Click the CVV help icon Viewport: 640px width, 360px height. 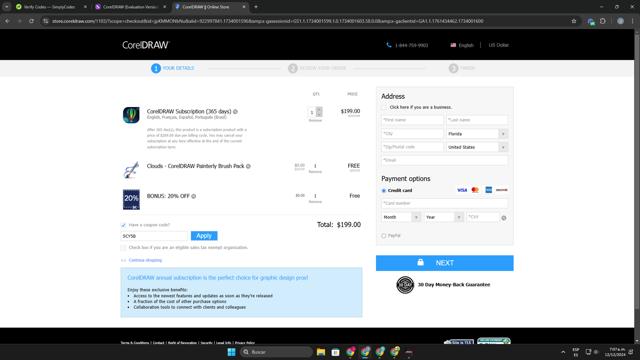pyautogui.click(x=504, y=218)
